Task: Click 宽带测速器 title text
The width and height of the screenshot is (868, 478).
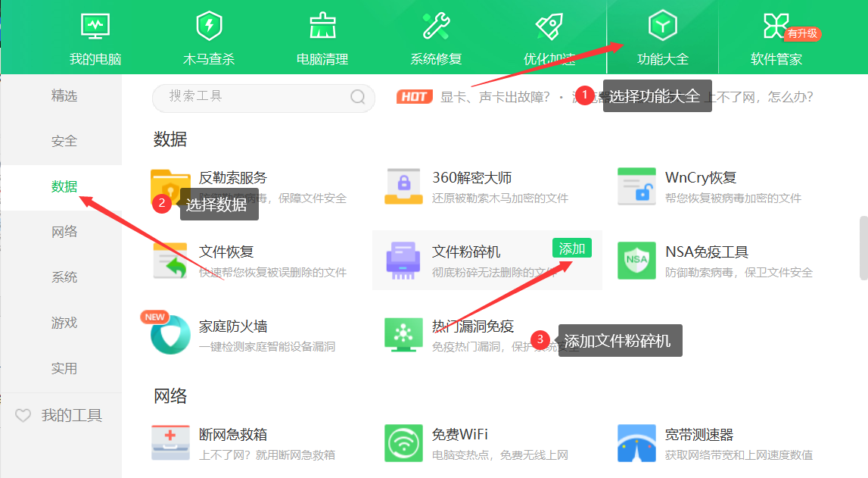Action: [x=699, y=435]
